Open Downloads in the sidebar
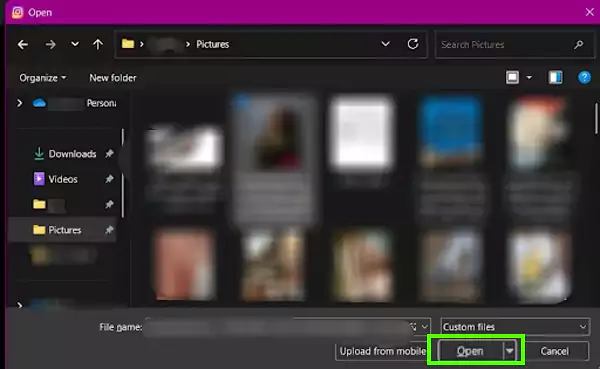This screenshot has width=600, height=369. pyautogui.click(x=72, y=154)
